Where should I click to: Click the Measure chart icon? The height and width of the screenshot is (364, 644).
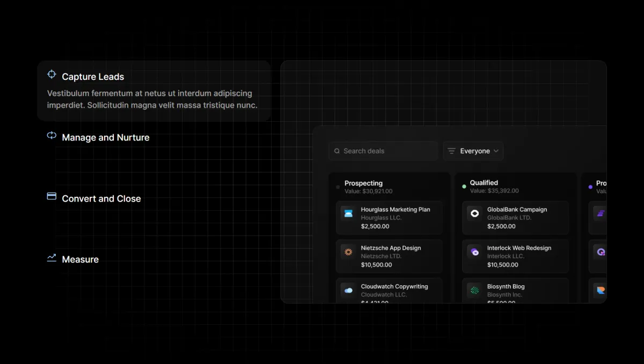(x=52, y=258)
